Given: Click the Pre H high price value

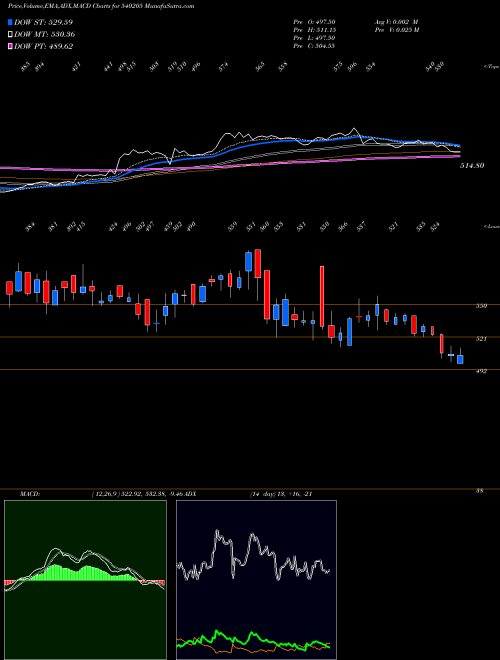Looking at the screenshot, I should pos(325,30).
